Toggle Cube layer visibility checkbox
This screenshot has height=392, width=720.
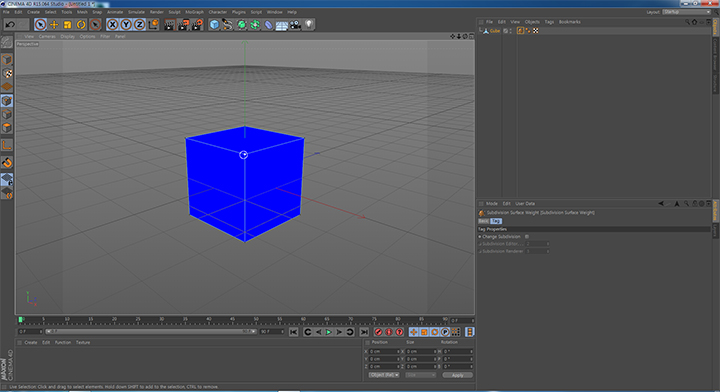[x=505, y=31]
